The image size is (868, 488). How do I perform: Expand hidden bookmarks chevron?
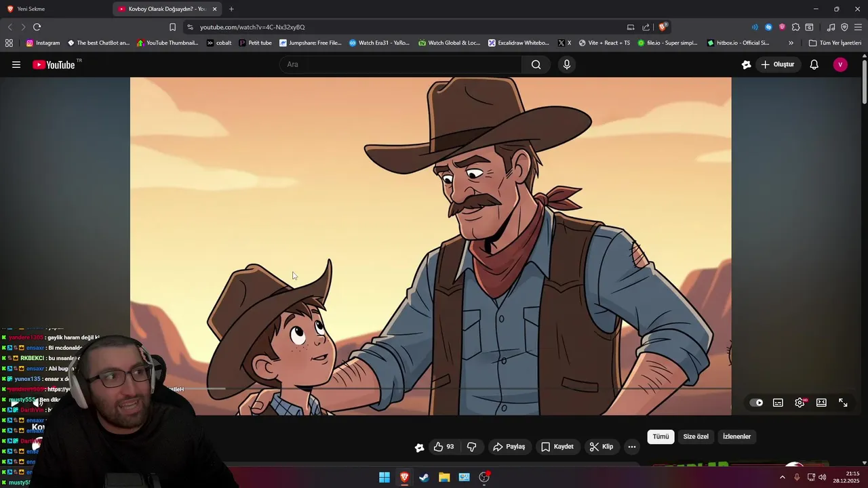click(791, 43)
